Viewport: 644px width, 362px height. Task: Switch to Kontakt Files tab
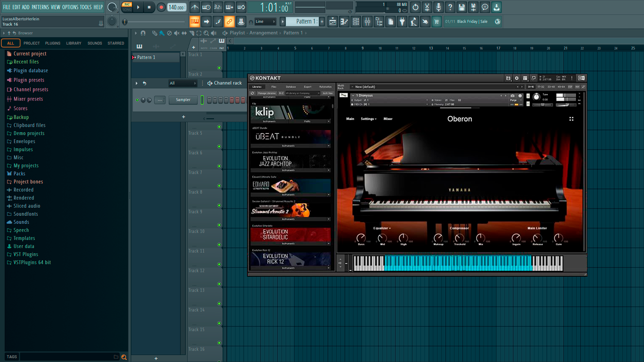(x=274, y=87)
